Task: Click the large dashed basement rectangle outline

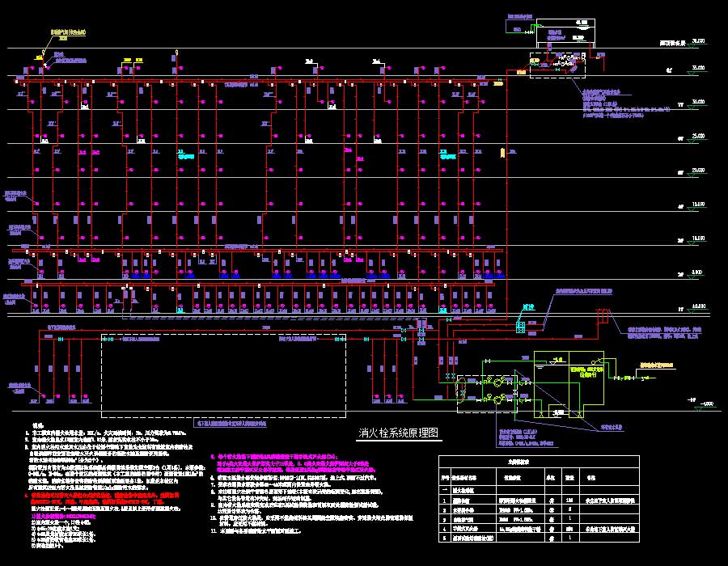Action: coord(224,376)
